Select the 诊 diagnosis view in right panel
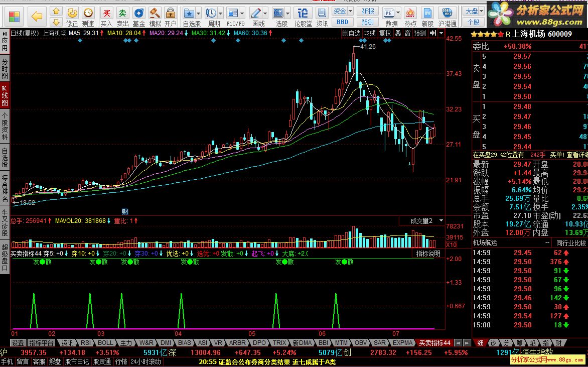588x367 pixels. click(493, 342)
